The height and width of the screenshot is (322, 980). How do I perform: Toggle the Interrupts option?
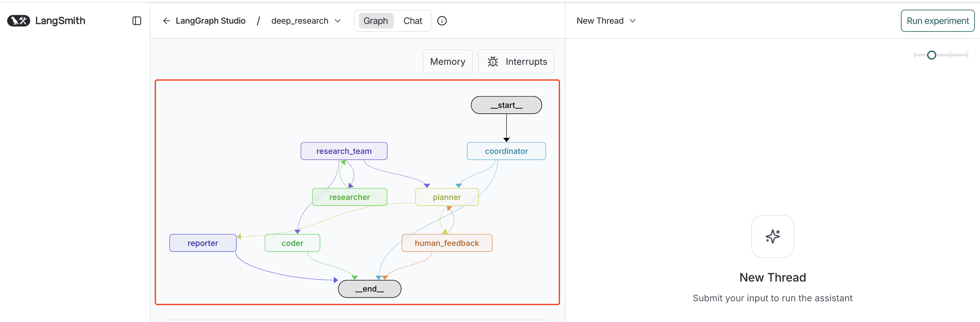pos(526,61)
